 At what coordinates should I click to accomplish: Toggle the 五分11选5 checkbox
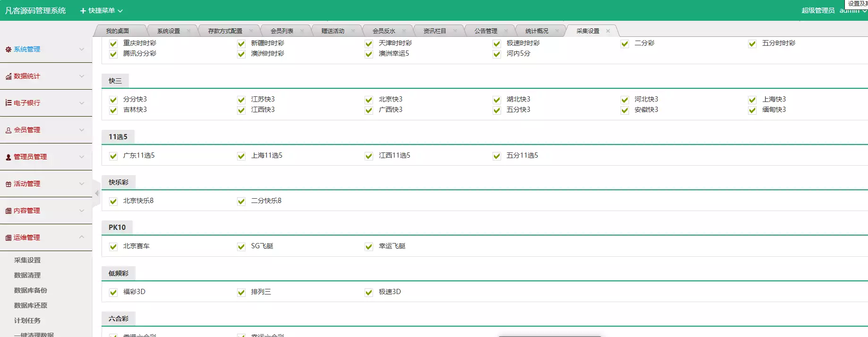tap(497, 156)
